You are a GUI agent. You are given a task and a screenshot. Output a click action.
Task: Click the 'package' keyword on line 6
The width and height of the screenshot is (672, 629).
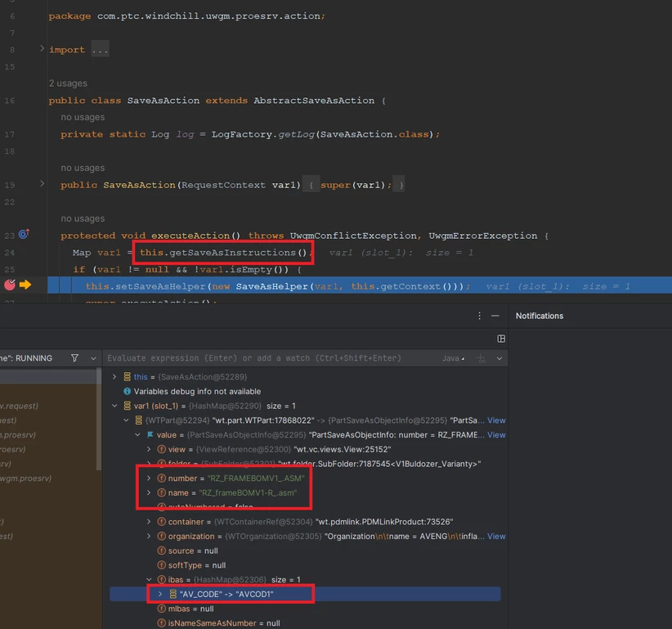click(x=69, y=16)
